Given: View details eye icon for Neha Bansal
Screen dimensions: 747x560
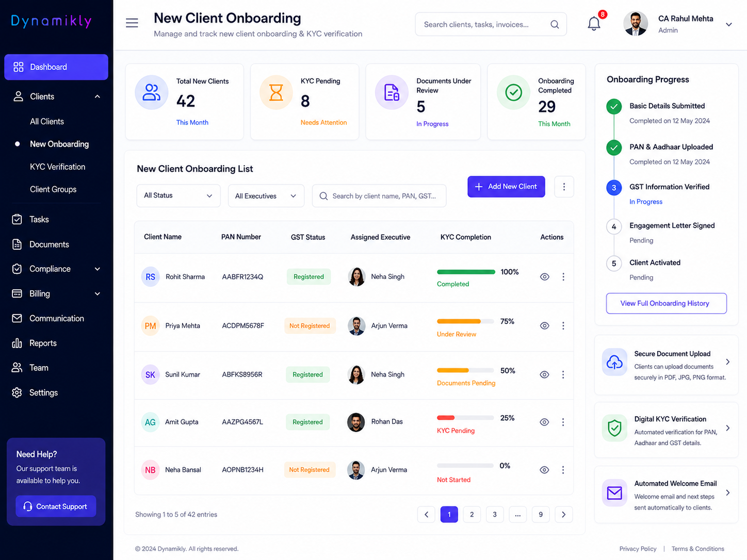Looking at the screenshot, I should [x=544, y=470].
